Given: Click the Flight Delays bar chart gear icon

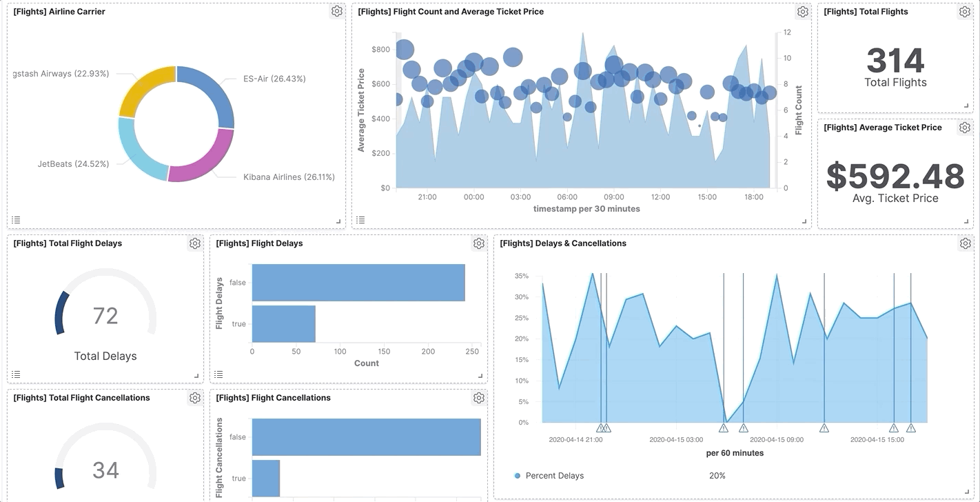Looking at the screenshot, I should pos(479,243).
